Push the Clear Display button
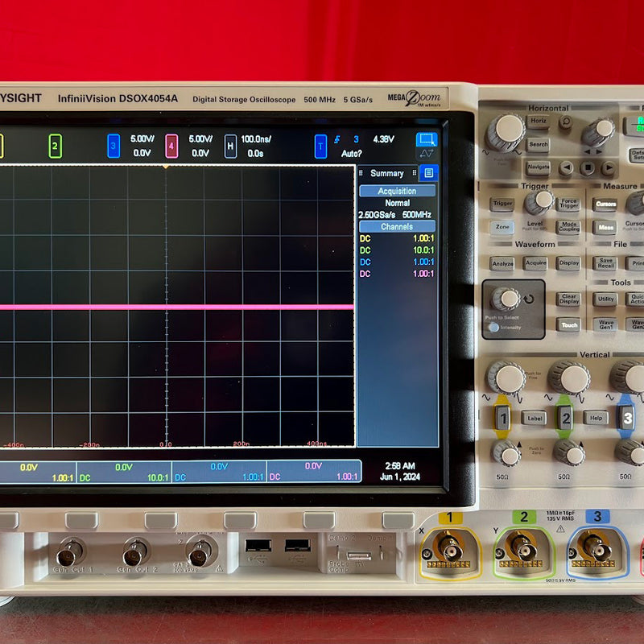644x644 pixels. pyautogui.click(x=569, y=299)
